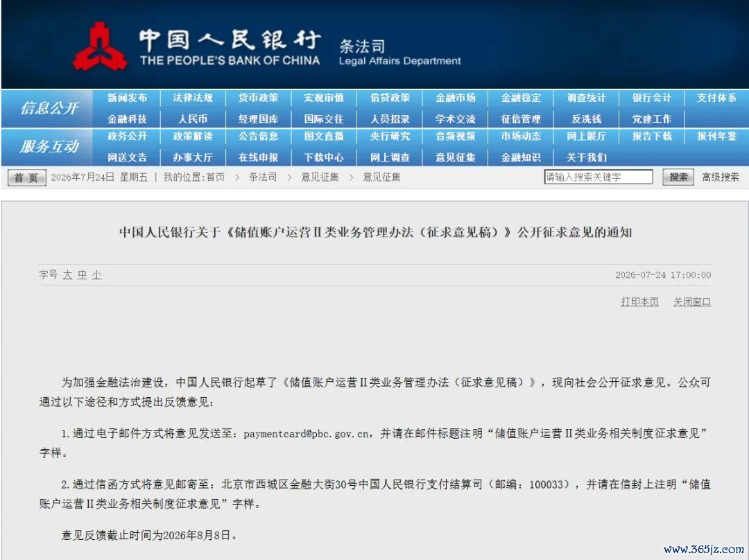749x560 pixels.
Task: Open 新闻发布 menu item
Action: pos(127,98)
